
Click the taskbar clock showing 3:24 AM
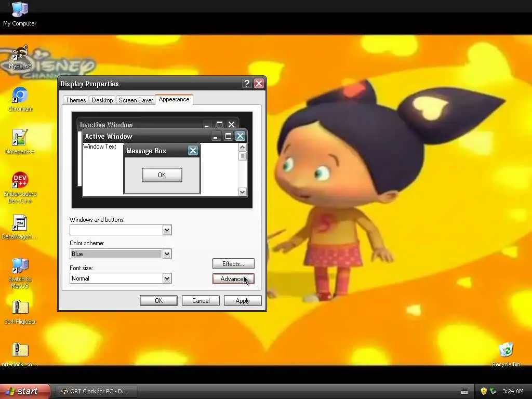pyautogui.click(x=513, y=391)
